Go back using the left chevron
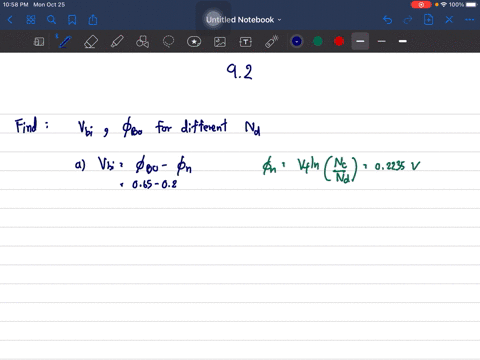The image size is (480, 360). click(10, 20)
